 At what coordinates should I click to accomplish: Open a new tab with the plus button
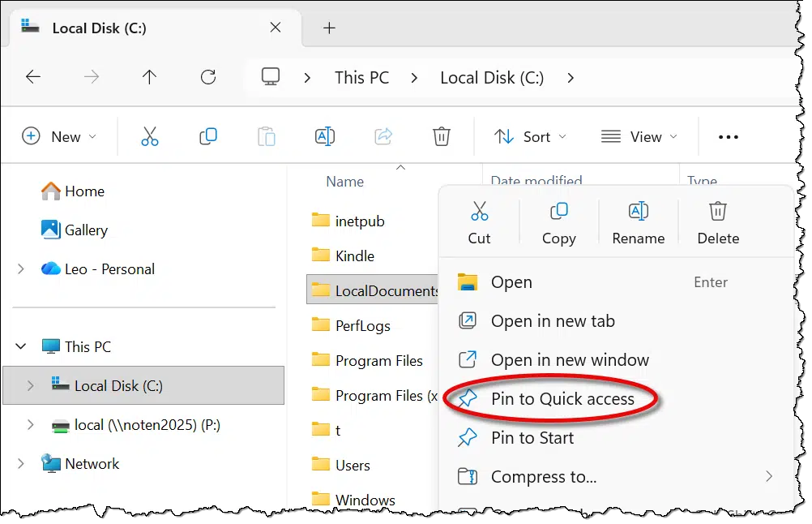pyautogui.click(x=329, y=28)
